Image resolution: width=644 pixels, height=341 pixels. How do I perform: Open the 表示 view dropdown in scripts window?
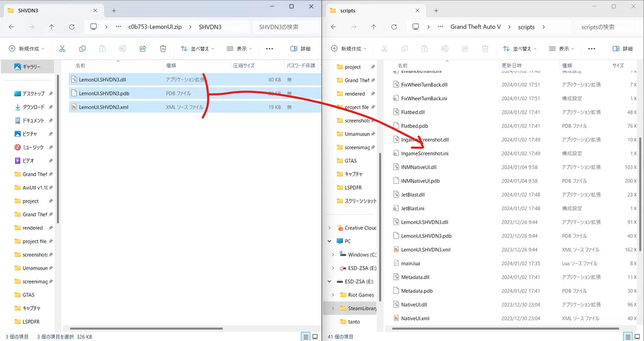pos(563,49)
